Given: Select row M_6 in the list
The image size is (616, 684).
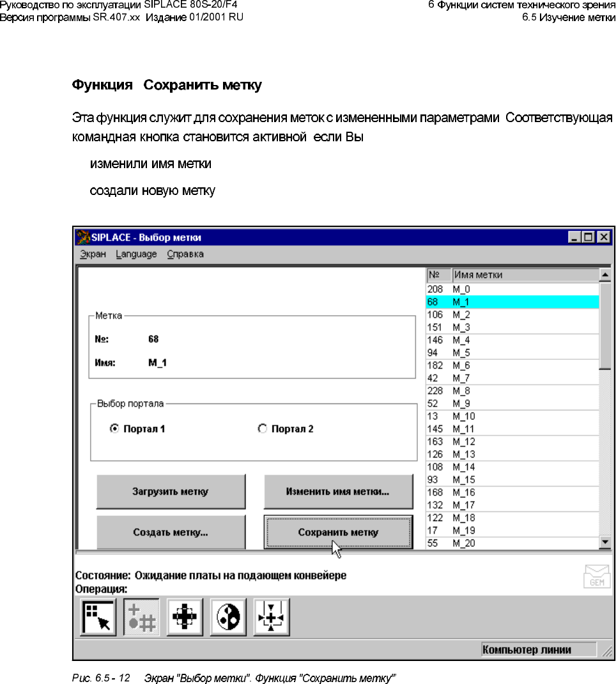Looking at the screenshot, I should (x=512, y=365).
